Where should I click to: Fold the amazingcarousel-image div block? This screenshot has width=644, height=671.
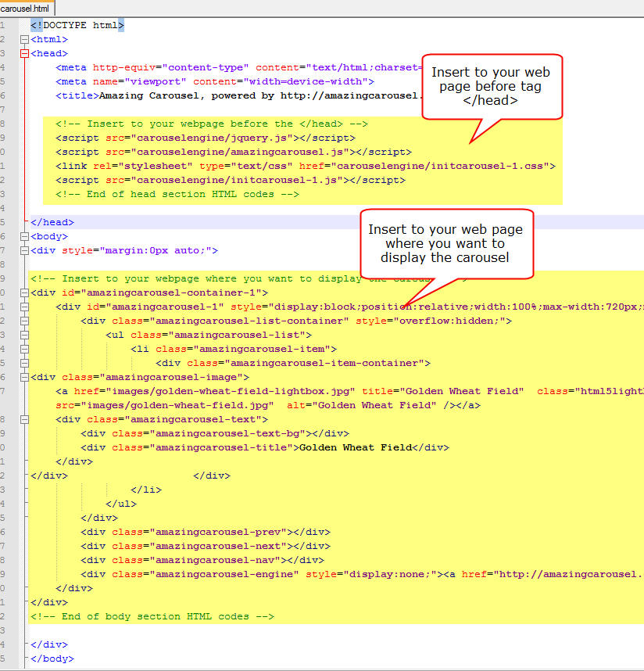23,377
